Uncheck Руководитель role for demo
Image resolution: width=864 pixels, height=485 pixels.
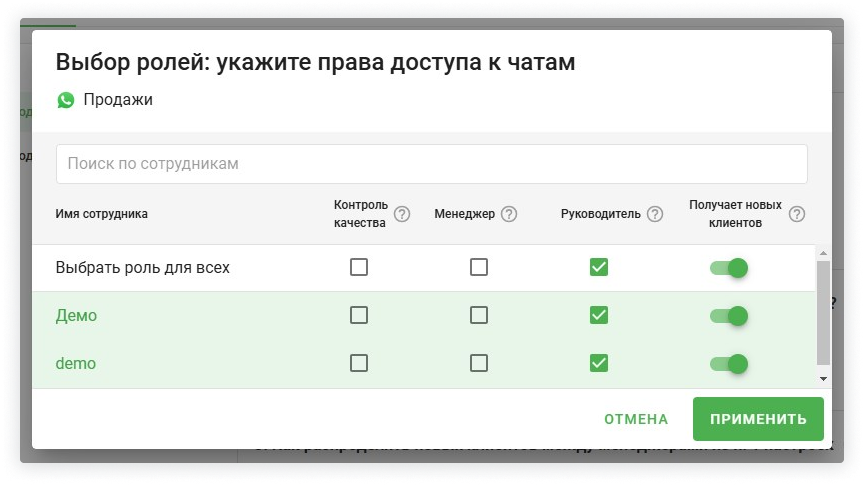coord(599,363)
